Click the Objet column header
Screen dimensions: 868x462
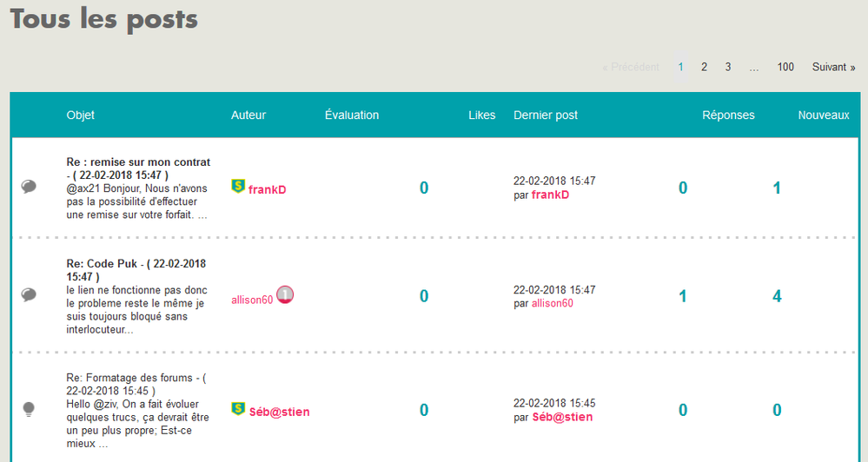81,115
